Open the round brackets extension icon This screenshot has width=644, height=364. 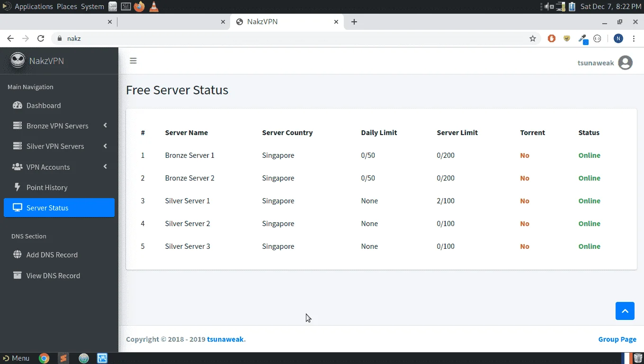click(x=597, y=38)
